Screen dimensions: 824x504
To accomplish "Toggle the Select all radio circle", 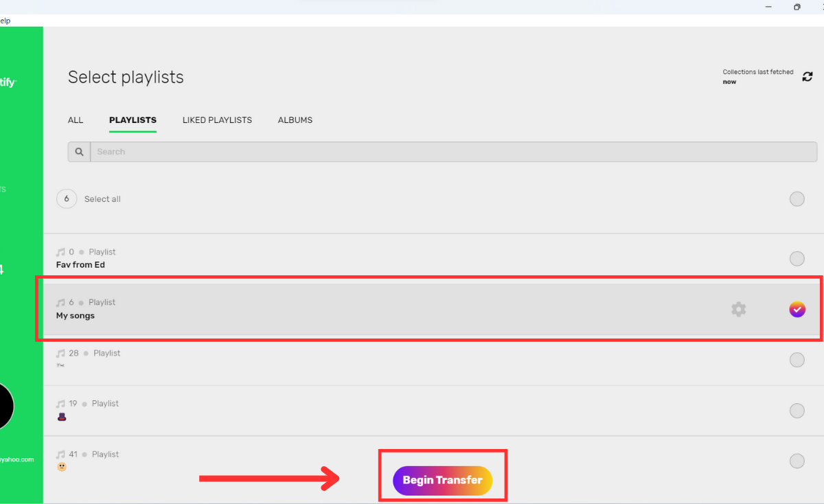I will [797, 199].
